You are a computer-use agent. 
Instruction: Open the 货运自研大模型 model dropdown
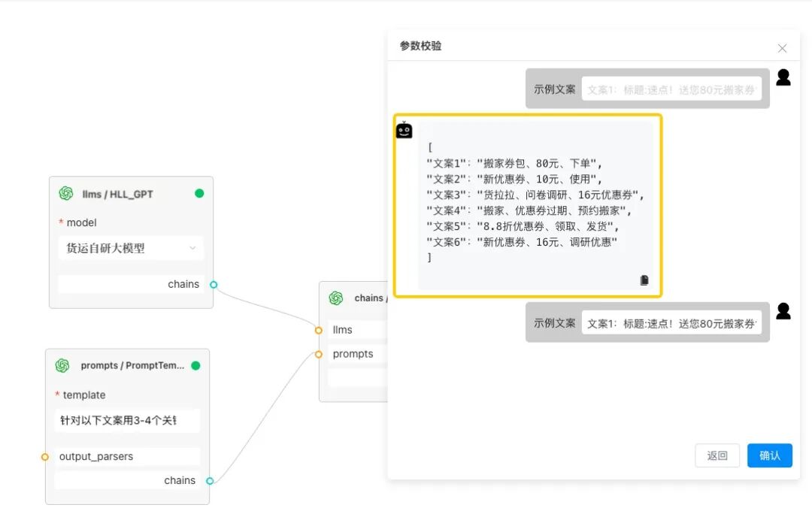coord(131,249)
